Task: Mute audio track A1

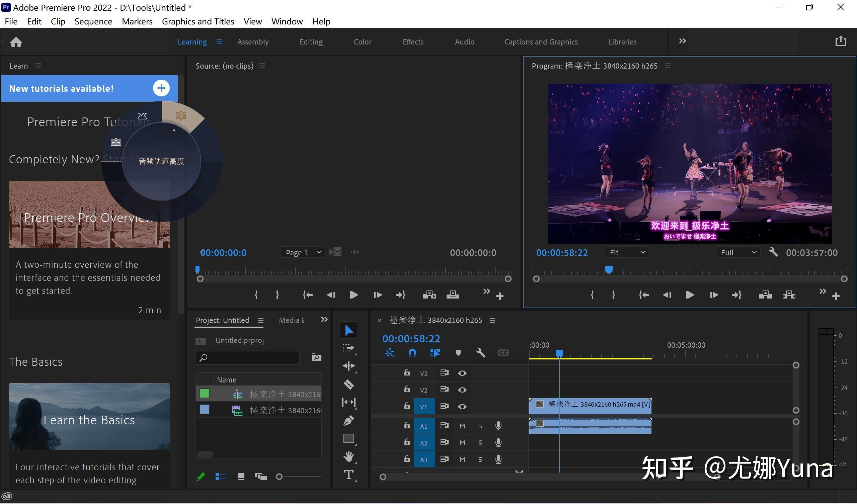Action: 462,426
